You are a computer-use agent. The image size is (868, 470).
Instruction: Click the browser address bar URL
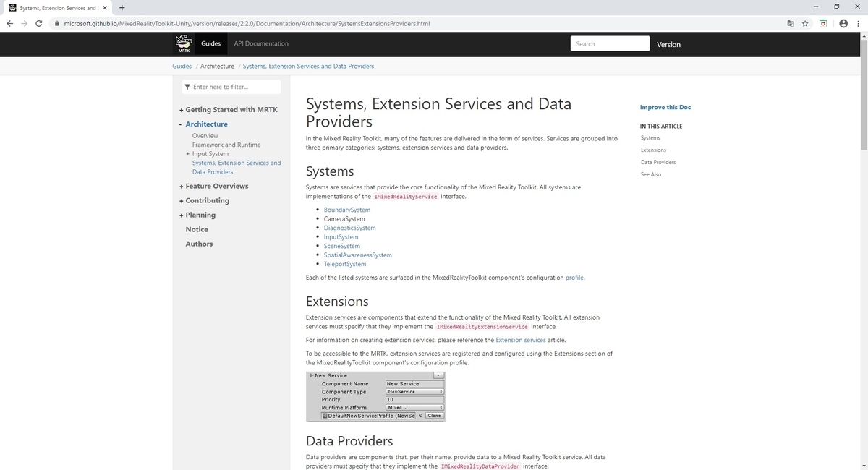(247, 23)
